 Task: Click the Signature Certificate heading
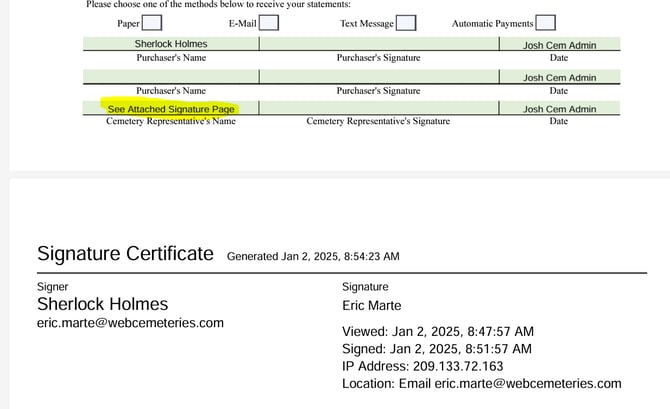(x=125, y=254)
